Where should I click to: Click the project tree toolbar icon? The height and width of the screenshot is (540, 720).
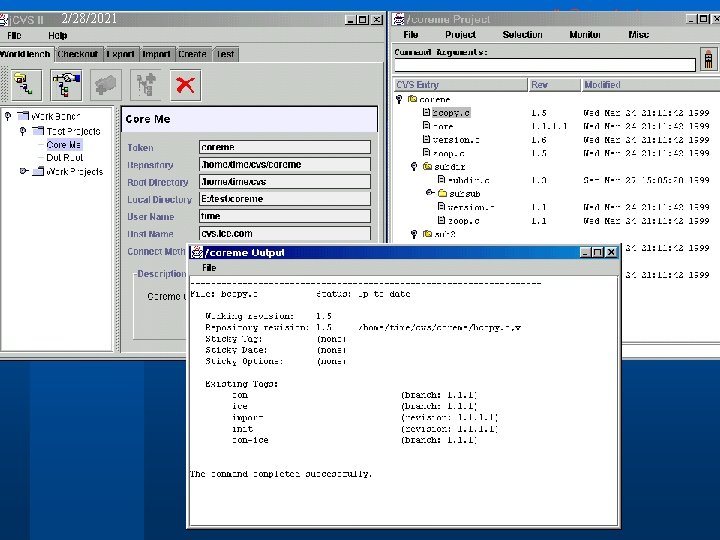click(66, 85)
